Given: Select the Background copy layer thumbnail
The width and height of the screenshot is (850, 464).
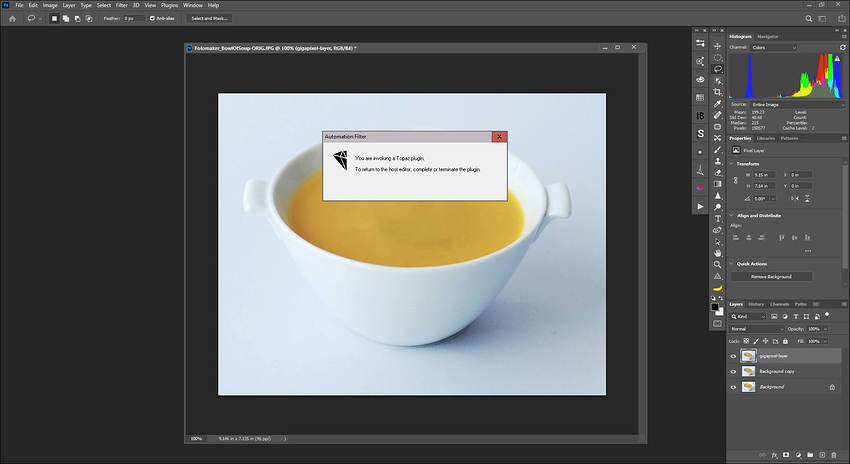Looking at the screenshot, I should coord(749,371).
